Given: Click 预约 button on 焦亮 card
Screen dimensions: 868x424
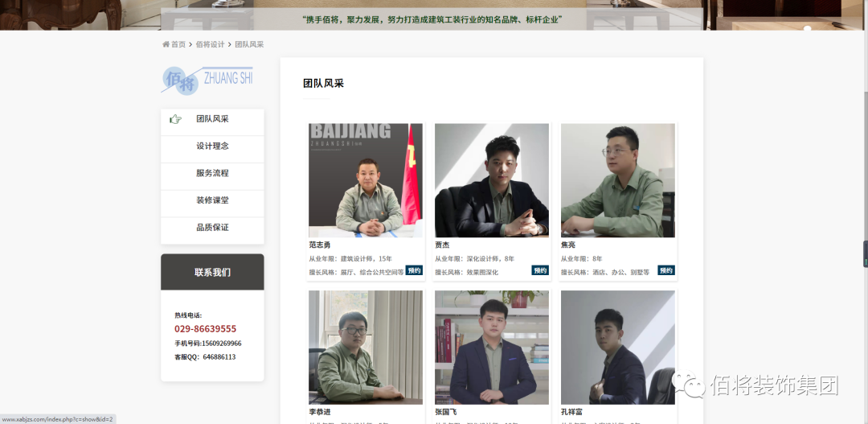Looking at the screenshot, I should click(x=666, y=270).
